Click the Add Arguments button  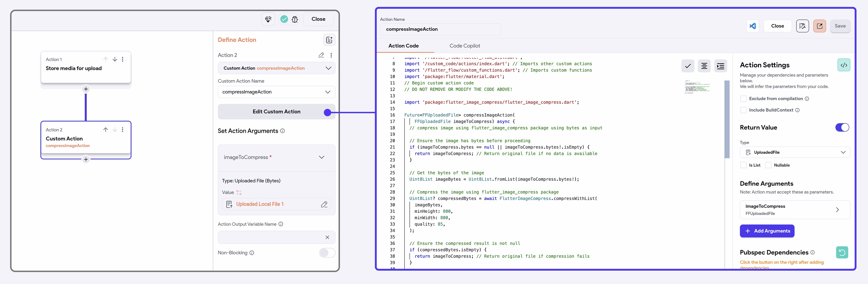coord(767,231)
